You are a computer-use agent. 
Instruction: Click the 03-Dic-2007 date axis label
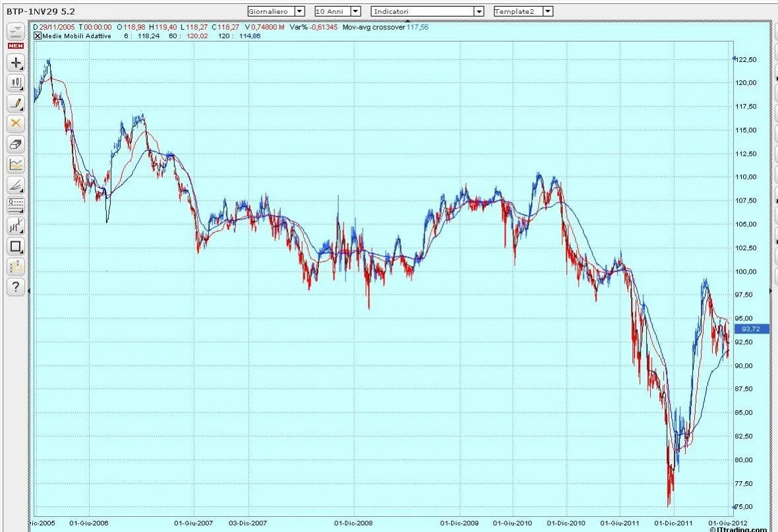248,523
